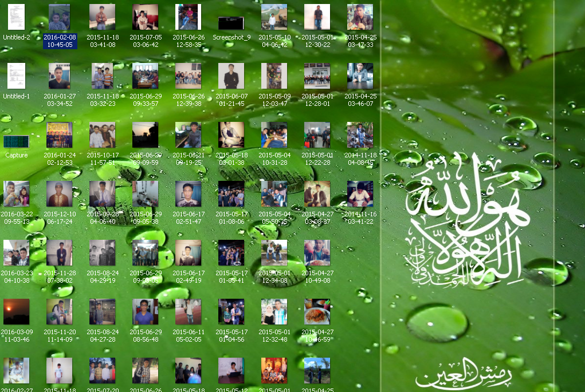
Task: Select photo 2016-03-23 04-10-38
Action: coord(17,252)
